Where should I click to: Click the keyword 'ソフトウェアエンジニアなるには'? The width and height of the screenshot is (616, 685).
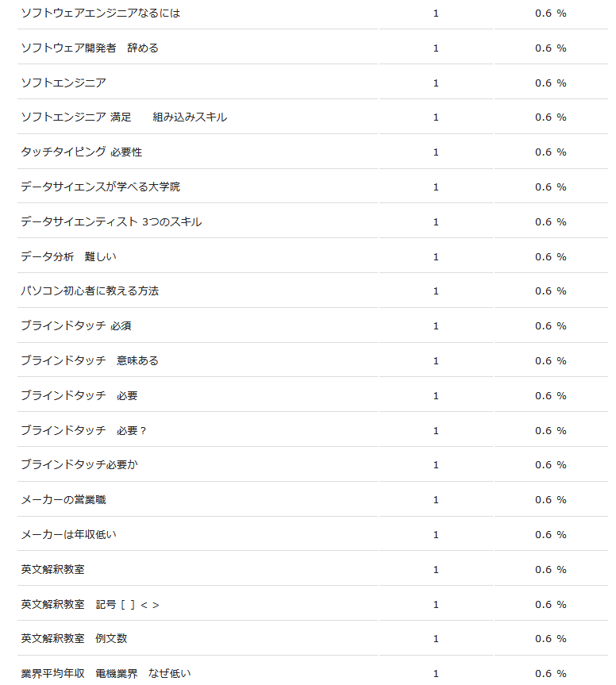[x=100, y=13]
